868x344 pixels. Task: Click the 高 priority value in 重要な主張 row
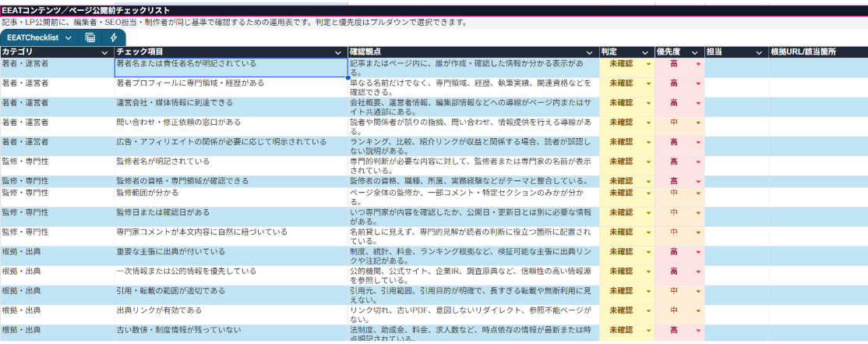pyautogui.click(x=674, y=251)
